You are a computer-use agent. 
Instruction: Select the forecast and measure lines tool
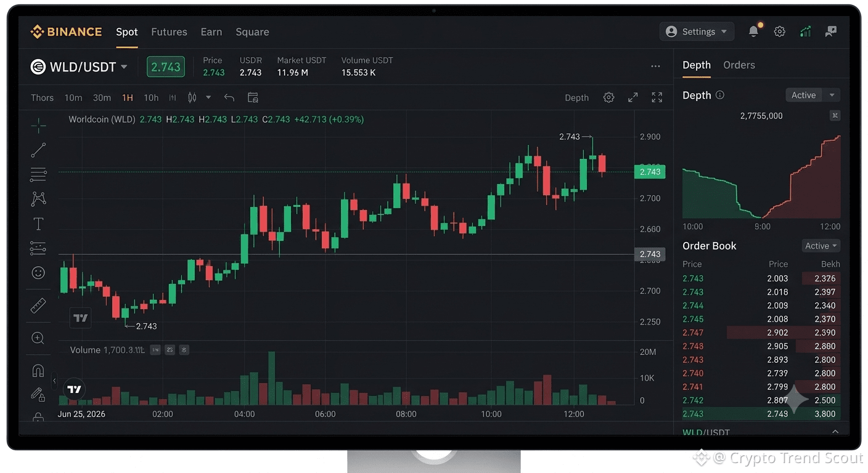(38, 248)
